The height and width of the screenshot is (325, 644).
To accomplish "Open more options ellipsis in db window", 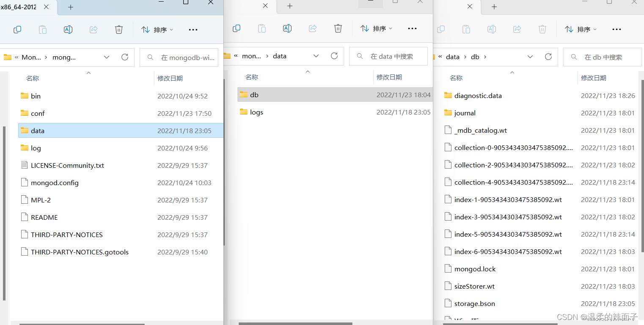I will (x=616, y=29).
